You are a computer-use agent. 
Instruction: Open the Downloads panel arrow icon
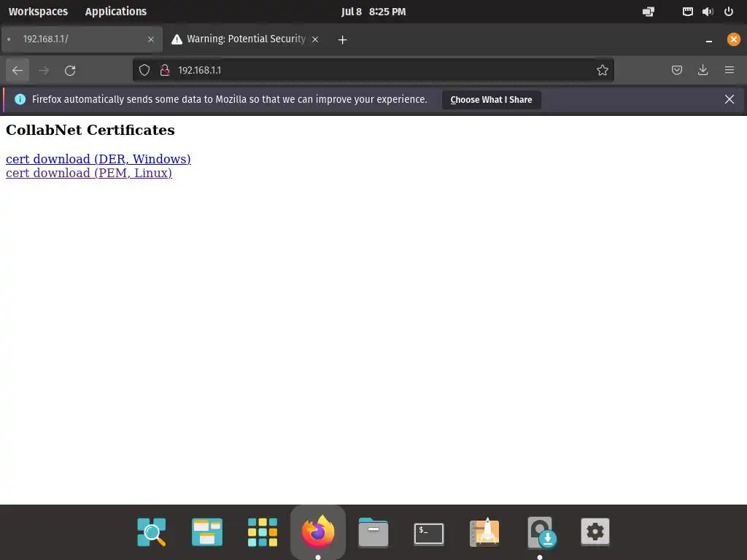pyautogui.click(x=703, y=71)
